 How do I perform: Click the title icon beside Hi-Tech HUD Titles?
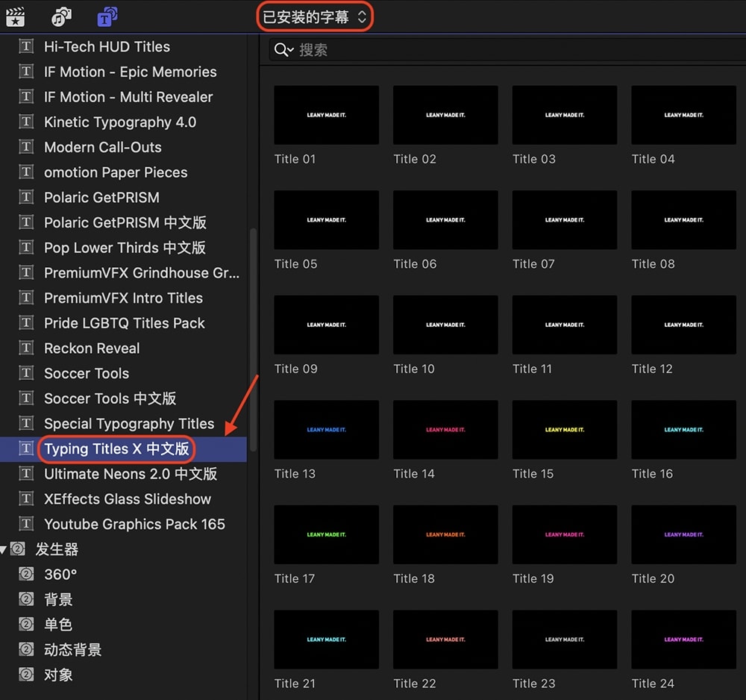click(x=26, y=46)
